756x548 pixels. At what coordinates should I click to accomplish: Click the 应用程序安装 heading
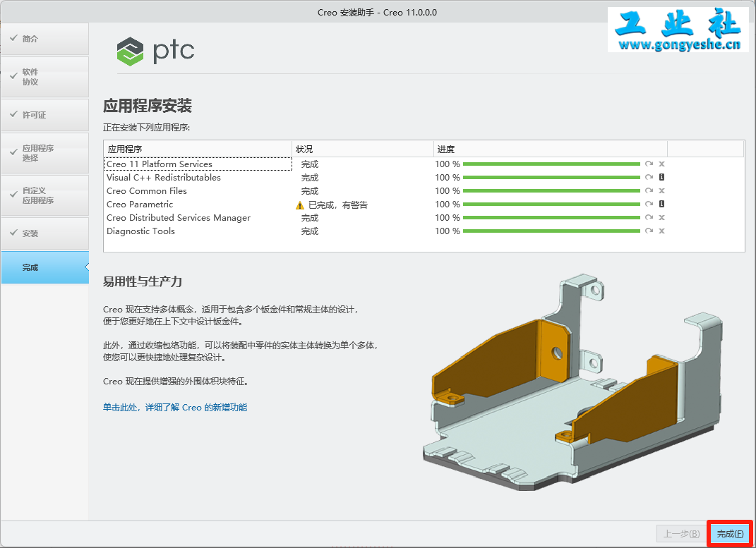[x=148, y=106]
